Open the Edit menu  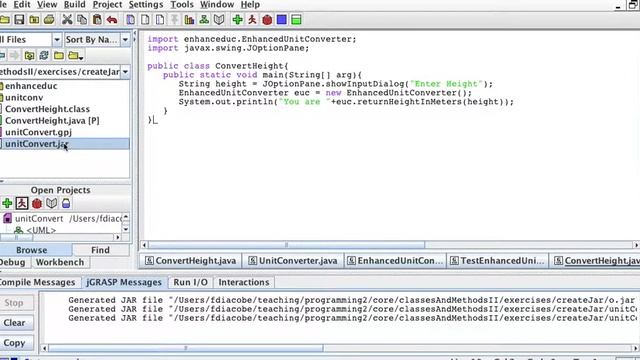click(22, 4)
